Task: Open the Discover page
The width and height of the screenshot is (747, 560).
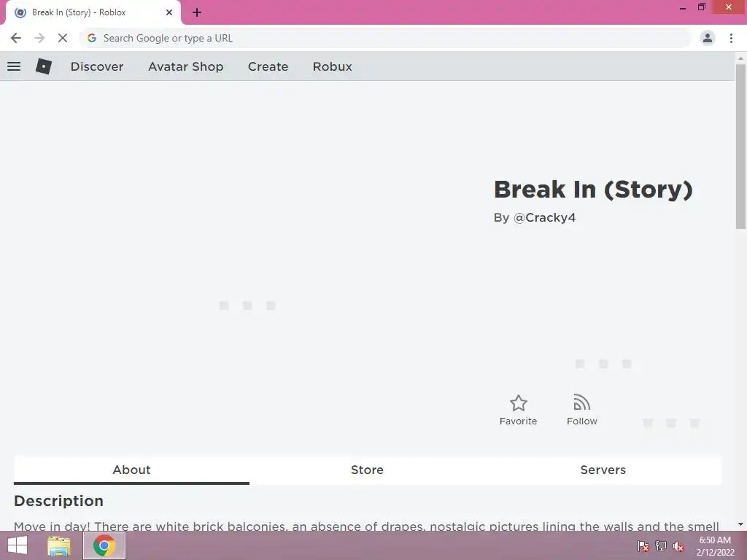Action: [97, 66]
